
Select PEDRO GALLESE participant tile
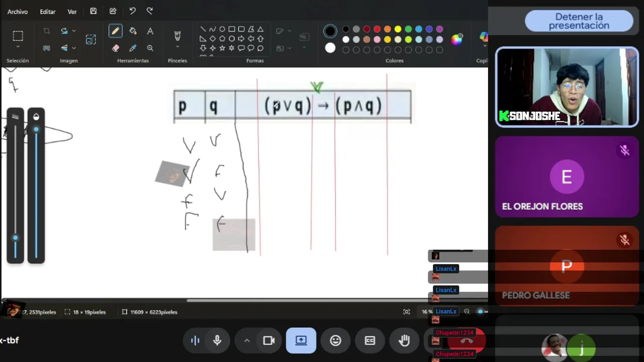tap(567, 266)
